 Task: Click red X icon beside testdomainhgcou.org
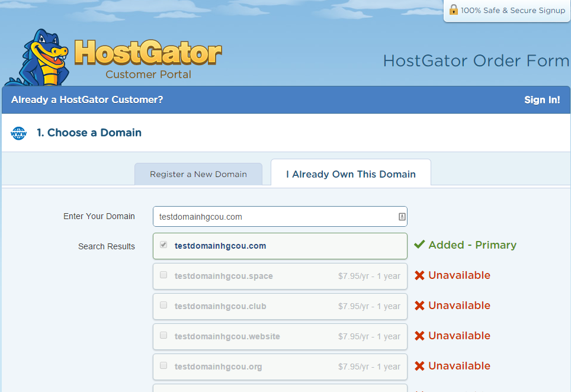point(419,366)
